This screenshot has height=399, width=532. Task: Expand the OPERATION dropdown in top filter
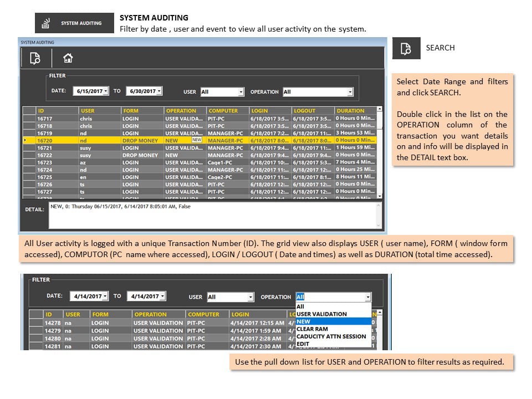point(350,92)
